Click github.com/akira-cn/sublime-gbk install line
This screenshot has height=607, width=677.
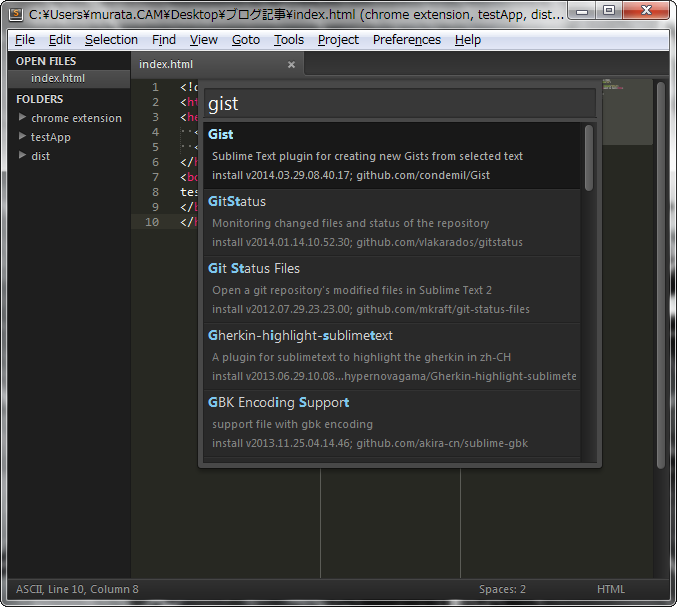tap(370, 443)
